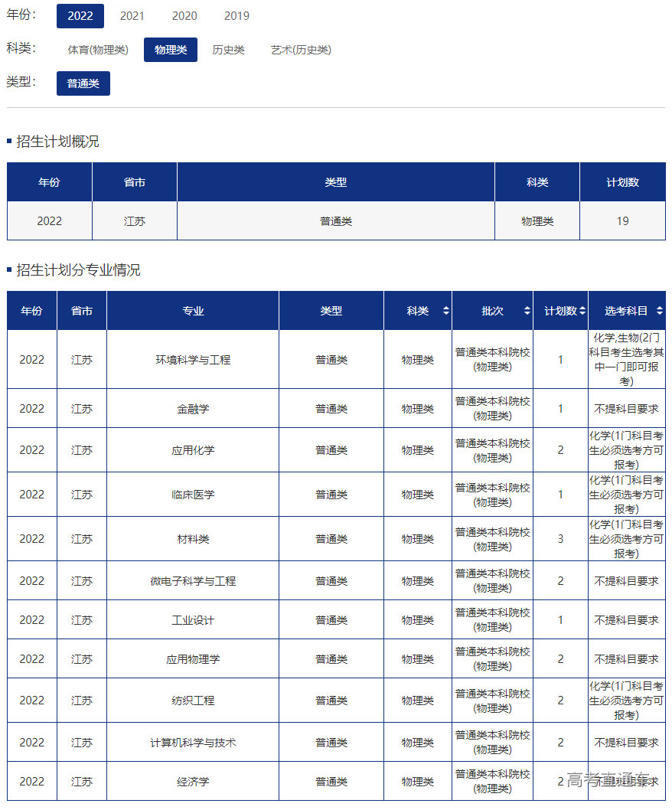This screenshot has height=810, width=672.
Task: Choose the 物理类 category filter
Action: point(171,50)
